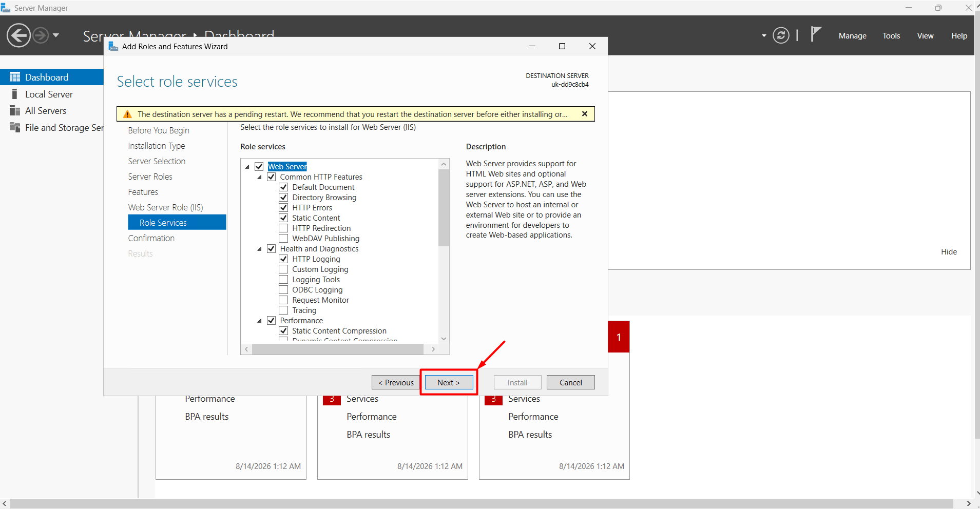Click Next to continue wizard

[x=449, y=382]
